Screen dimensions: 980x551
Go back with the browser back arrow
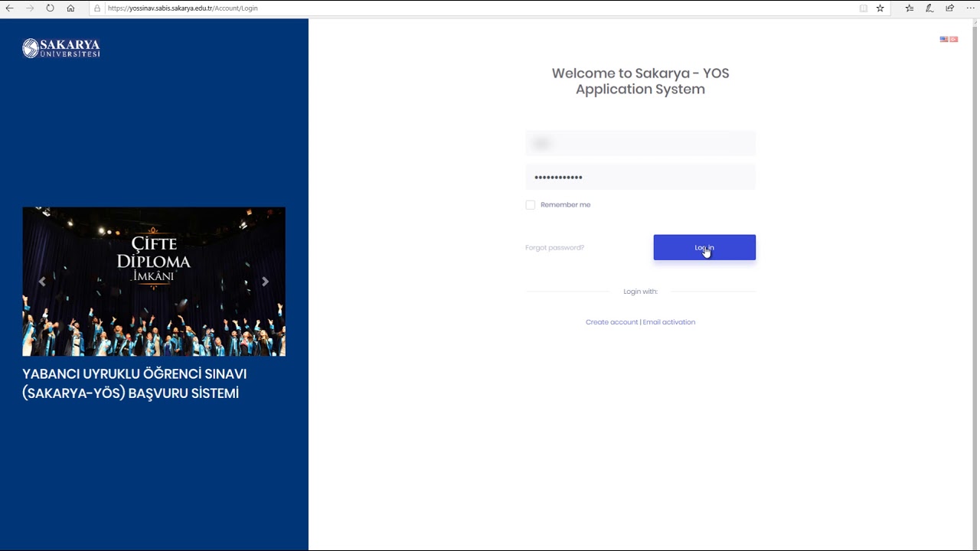(10, 8)
